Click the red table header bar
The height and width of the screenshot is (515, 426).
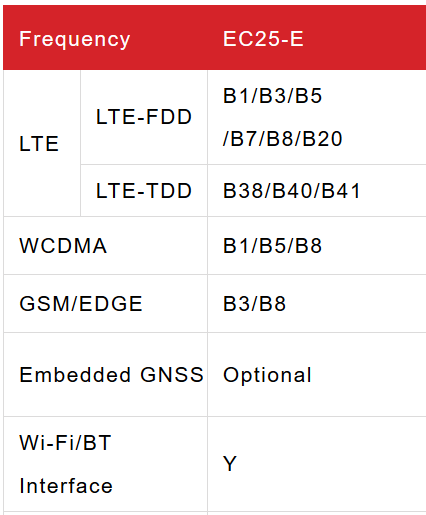pos(214,37)
